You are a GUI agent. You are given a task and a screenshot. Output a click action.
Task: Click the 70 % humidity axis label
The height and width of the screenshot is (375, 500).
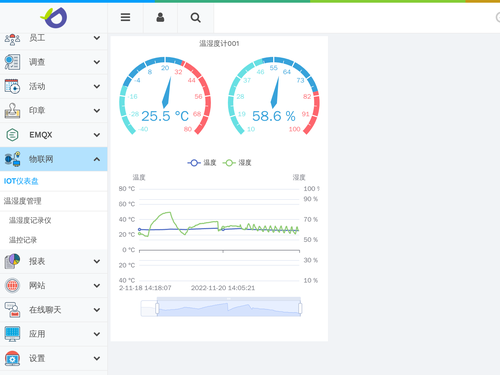(x=311, y=220)
